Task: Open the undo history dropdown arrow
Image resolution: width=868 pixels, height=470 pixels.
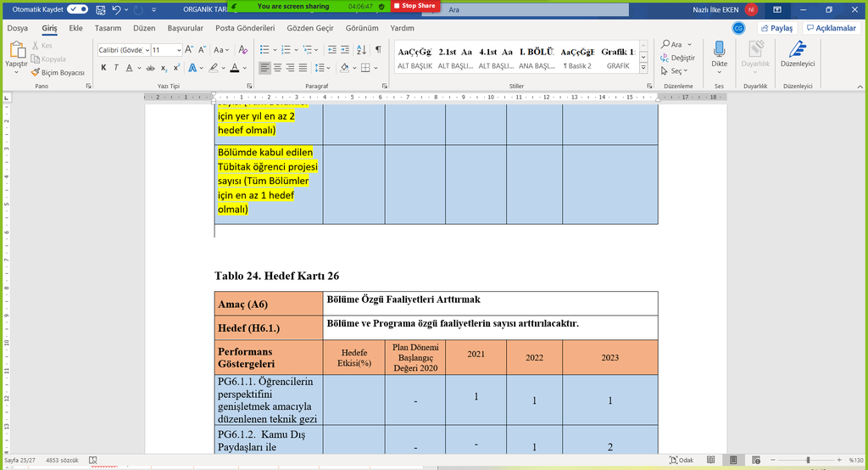Action: (x=126, y=9)
